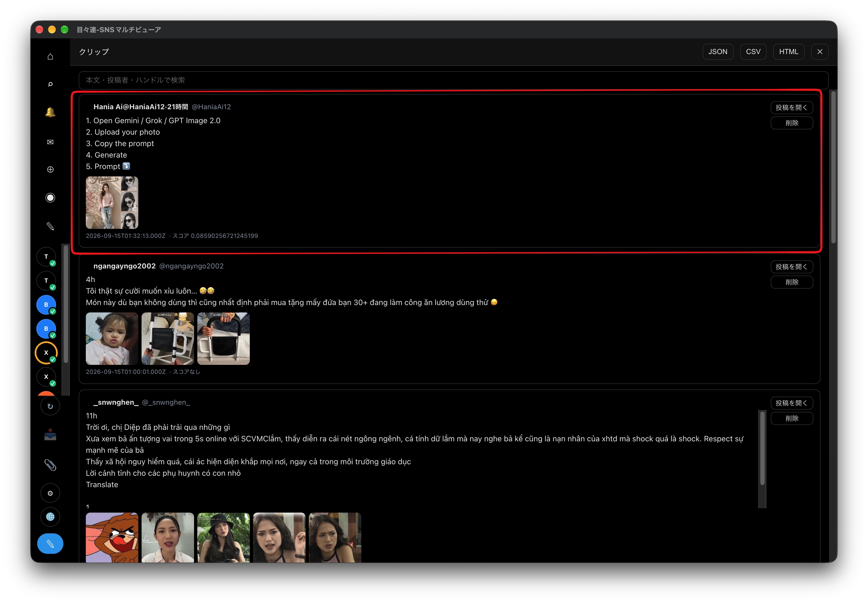This screenshot has height=603, width=868.
Task: Click the reload arrow icon in the sidebar
Action: 50,406
